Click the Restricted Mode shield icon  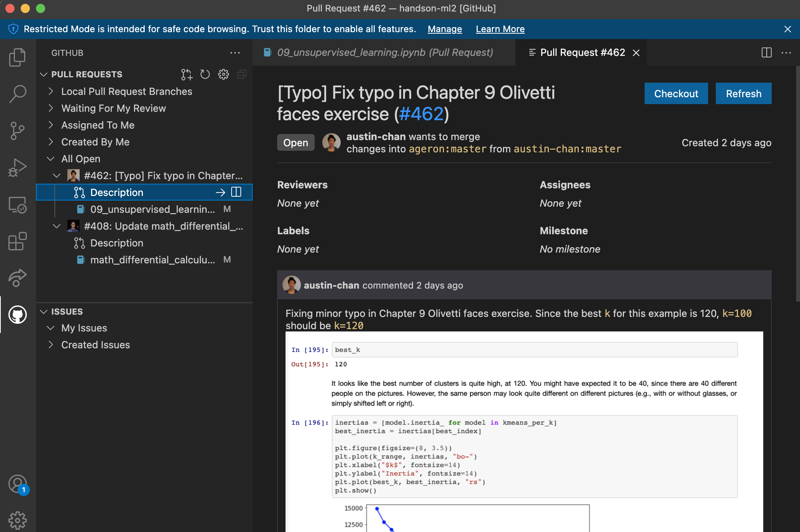coord(13,29)
